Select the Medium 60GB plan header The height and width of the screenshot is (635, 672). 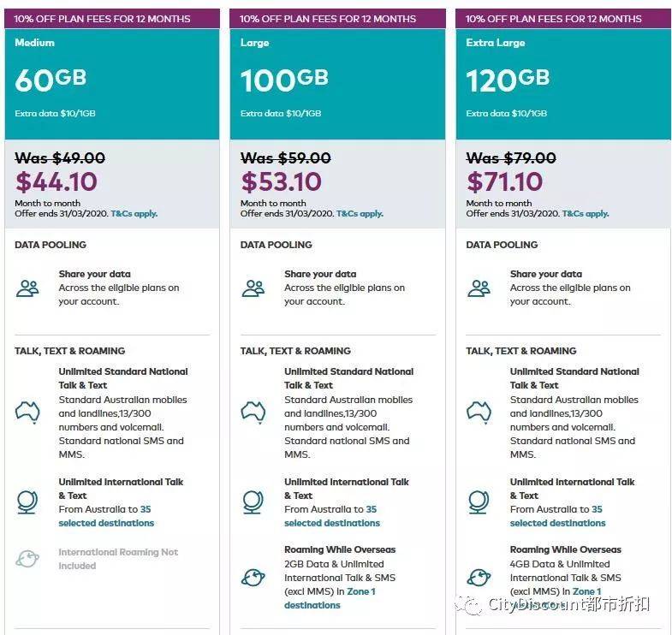112,84
